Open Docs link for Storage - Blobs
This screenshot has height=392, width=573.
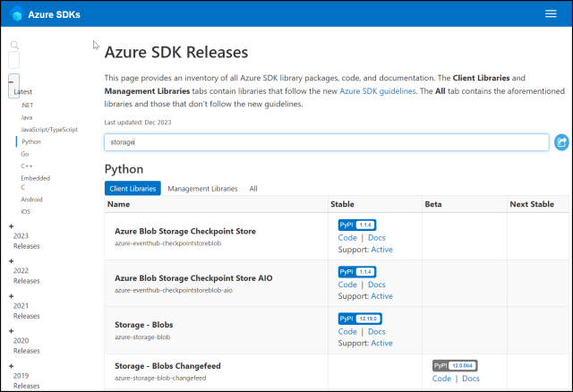(x=376, y=331)
